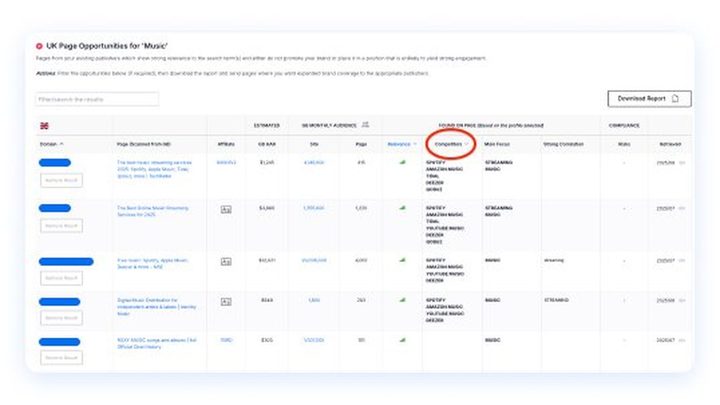The height and width of the screenshot is (405, 720).
Task: Click Refresh Result for the best music streaming services 2025 row
Action: tap(62, 180)
